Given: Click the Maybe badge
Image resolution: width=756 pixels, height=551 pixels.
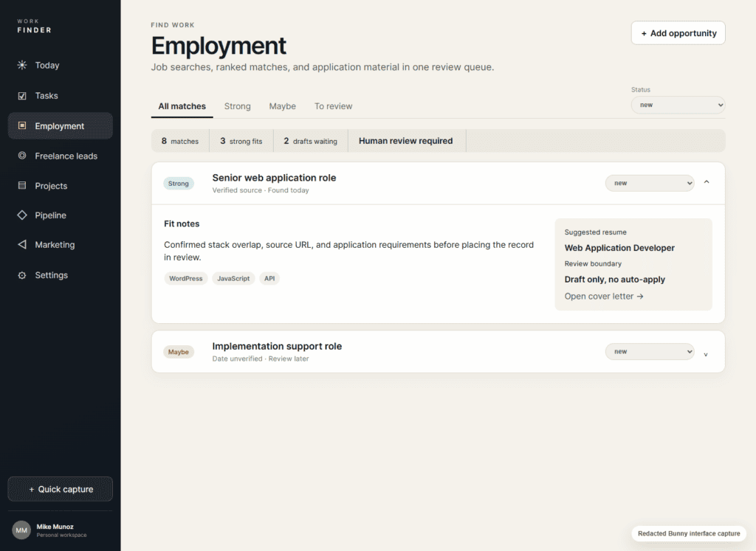Looking at the screenshot, I should [x=179, y=352].
